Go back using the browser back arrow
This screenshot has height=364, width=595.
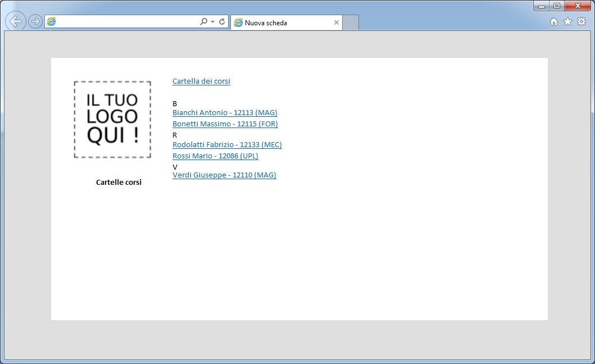16,22
